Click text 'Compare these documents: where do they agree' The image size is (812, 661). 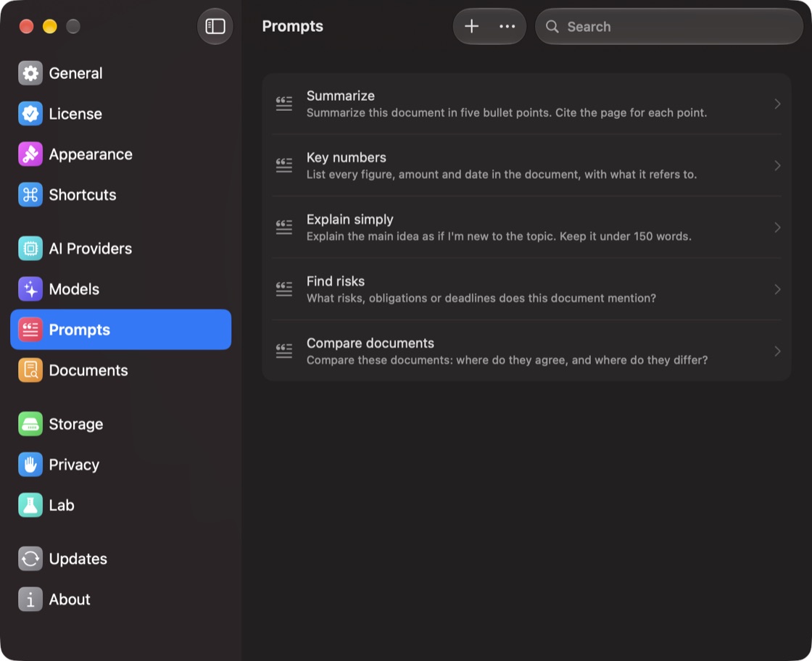[436, 360]
